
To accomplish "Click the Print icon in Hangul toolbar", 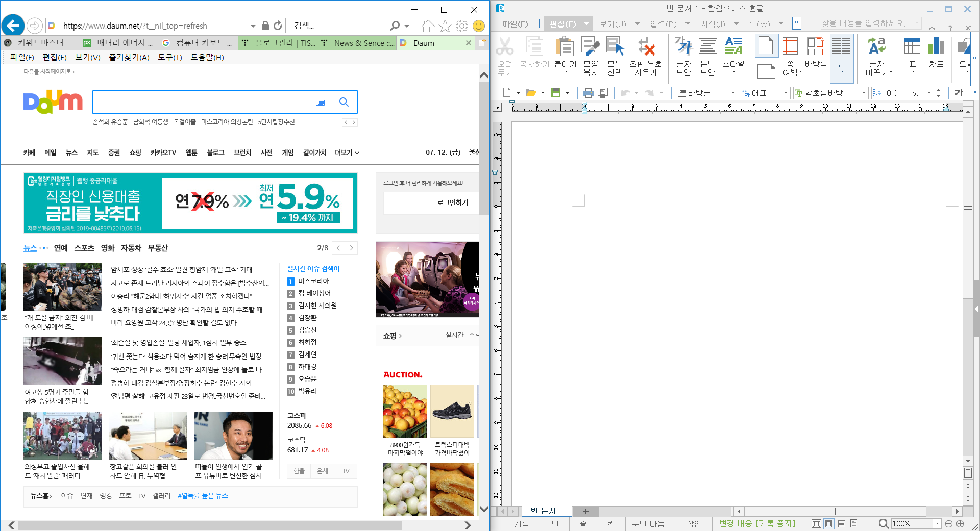I will point(589,93).
